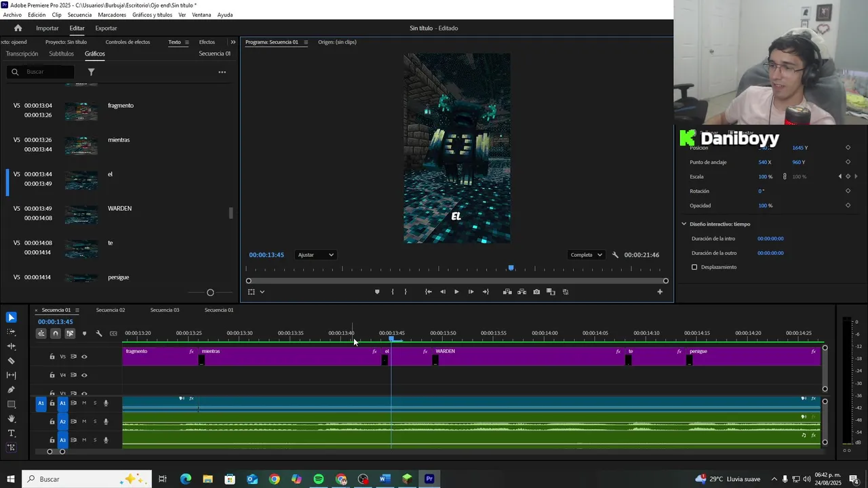Switch to the Importar workspace
This screenshot has height=488, width=868.
click(47, 28)
